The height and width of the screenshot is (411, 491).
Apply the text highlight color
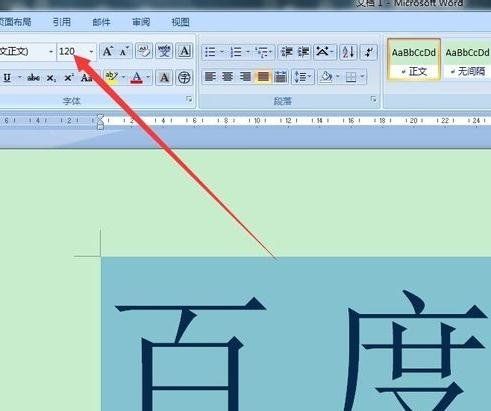[x=112, y=77]
